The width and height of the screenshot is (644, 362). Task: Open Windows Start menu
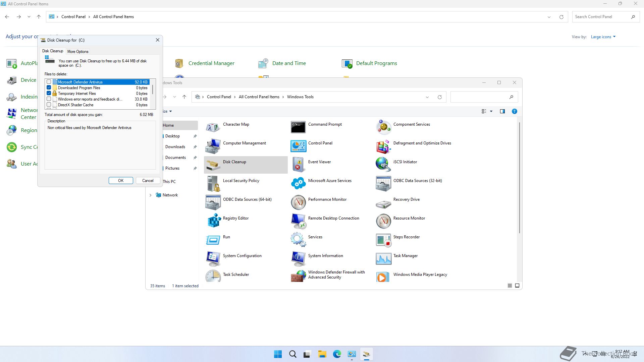click(278, 354)
